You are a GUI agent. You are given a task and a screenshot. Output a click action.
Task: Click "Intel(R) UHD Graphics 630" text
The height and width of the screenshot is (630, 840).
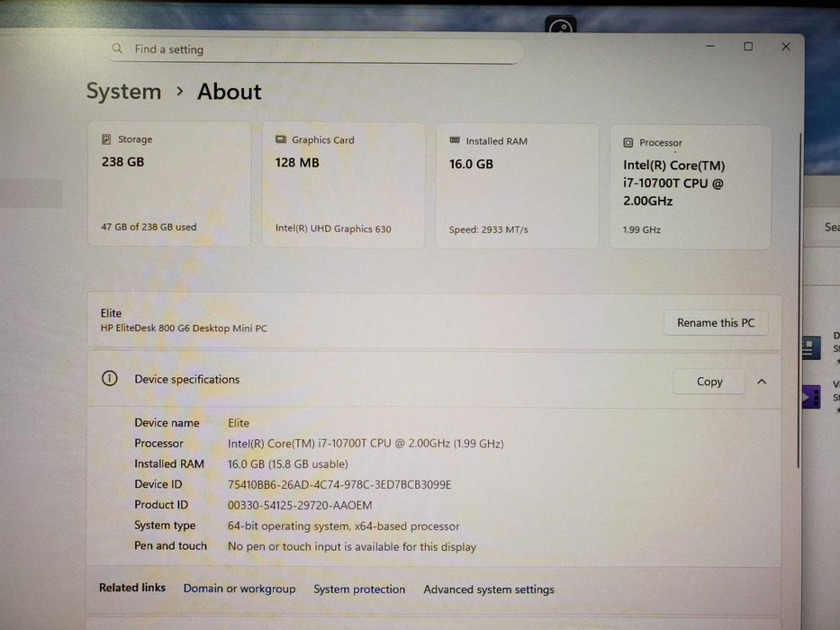333,229
